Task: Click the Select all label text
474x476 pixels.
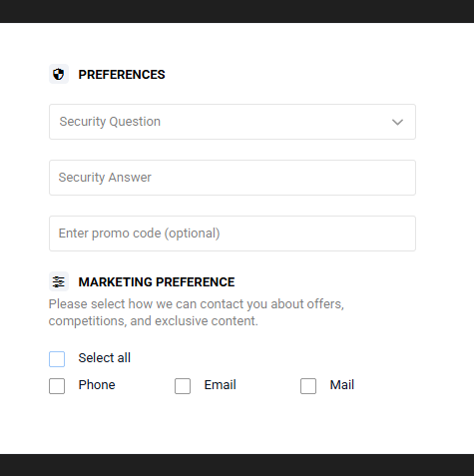Action: (105, 358)
